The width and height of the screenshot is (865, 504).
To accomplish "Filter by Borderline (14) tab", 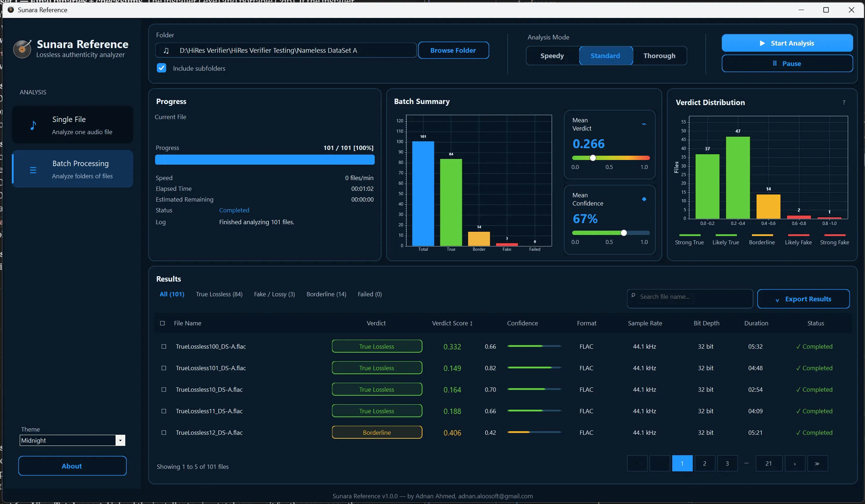I will click(x=326, y=294).
